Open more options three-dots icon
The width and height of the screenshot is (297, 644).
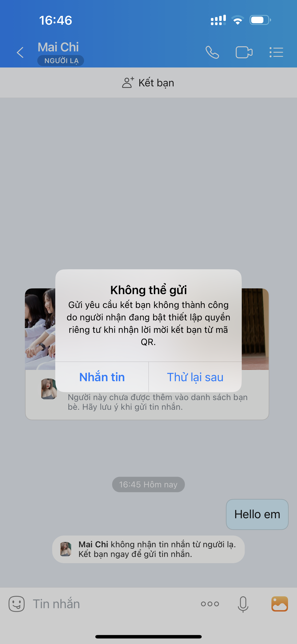click(x=210, y=604)
